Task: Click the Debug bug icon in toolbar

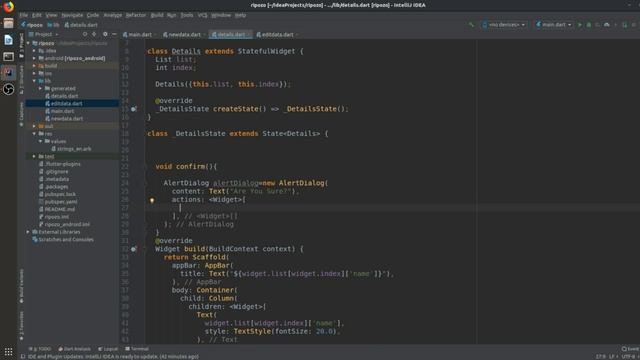Action: [x=589, y=25]
